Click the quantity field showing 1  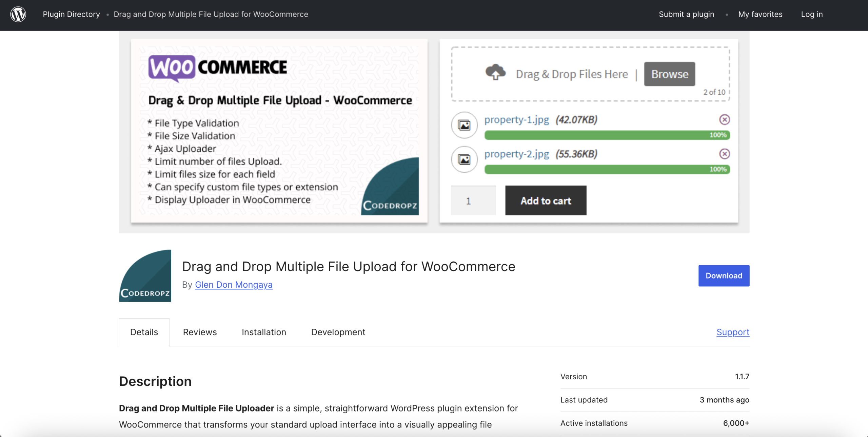pos(473,201)
